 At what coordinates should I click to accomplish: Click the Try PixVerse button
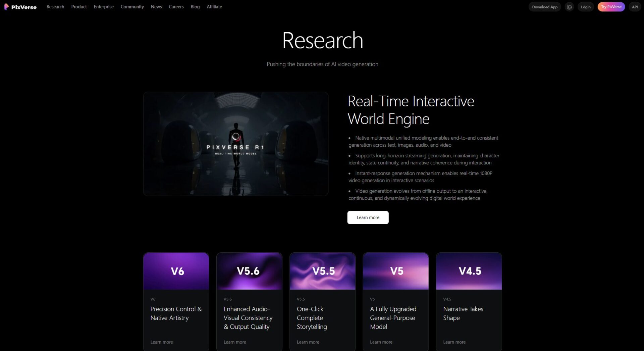[611, 7]
